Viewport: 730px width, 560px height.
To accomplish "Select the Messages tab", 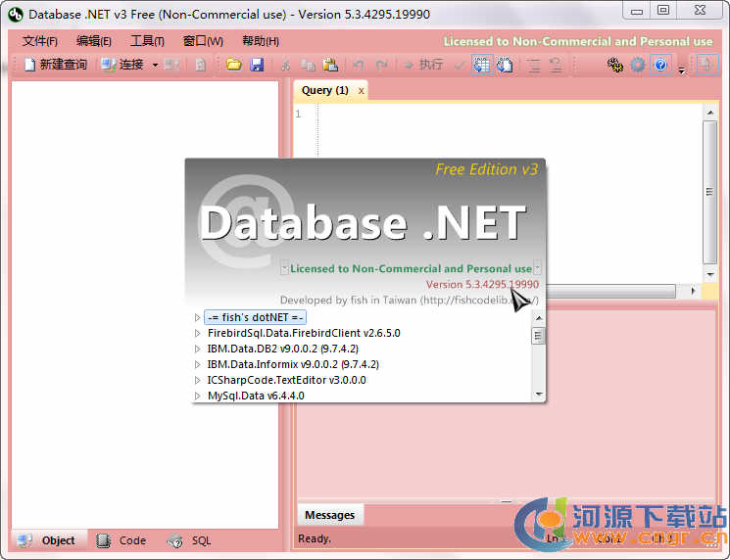I will pyautogui.click(x=329, y=515).
